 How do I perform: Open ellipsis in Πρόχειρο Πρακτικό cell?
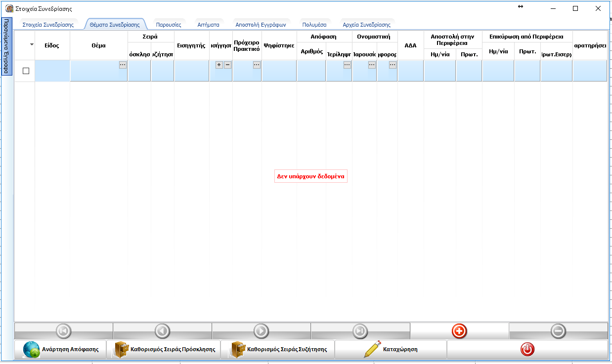coord(257,65)
